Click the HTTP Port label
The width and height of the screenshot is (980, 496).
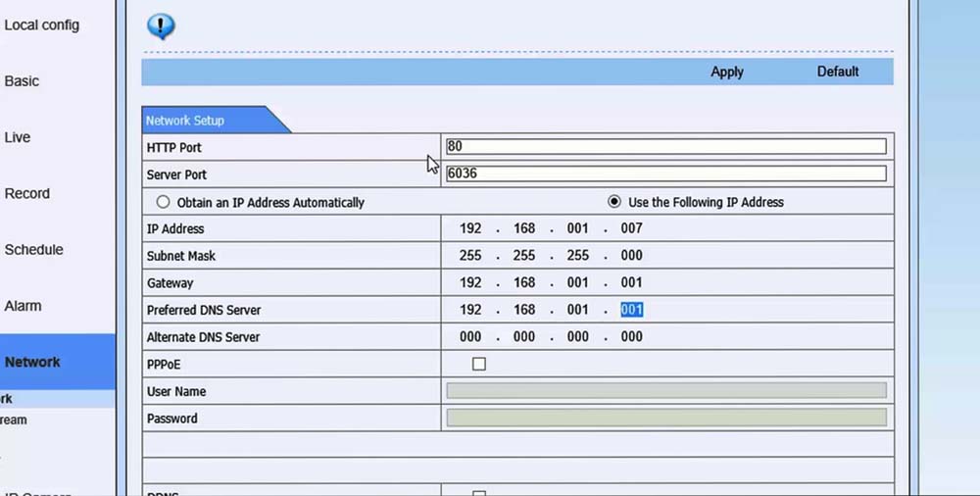[x=173, y=148]
